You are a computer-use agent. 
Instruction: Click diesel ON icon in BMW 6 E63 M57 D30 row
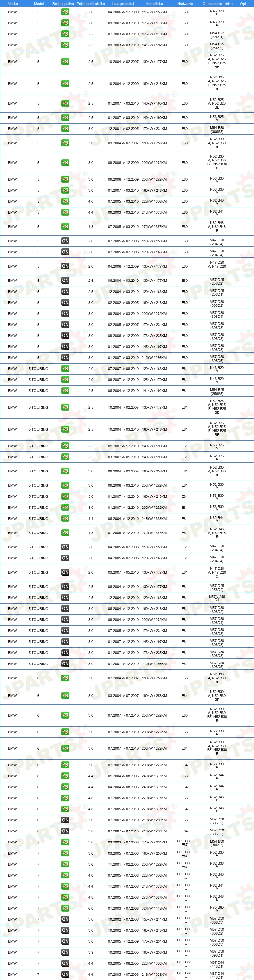click(65, 820)
